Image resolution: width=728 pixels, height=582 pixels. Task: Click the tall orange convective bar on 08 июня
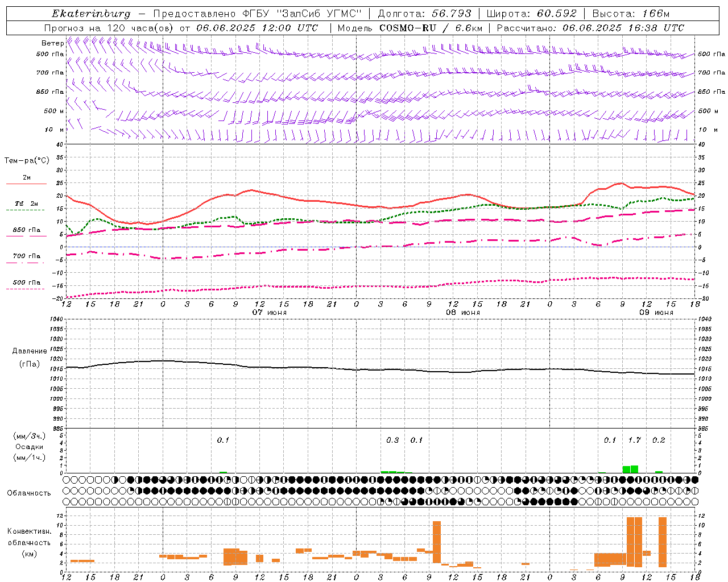pos(437,542)
